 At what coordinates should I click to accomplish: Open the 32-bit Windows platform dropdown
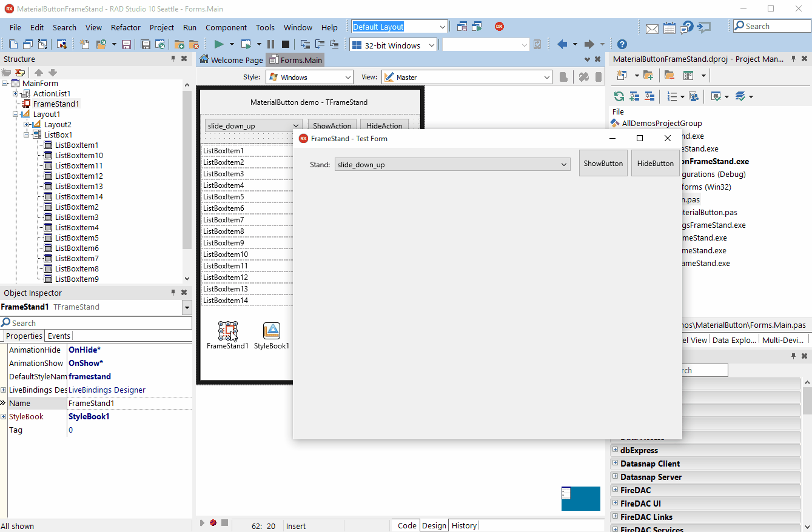coord(431,45)
